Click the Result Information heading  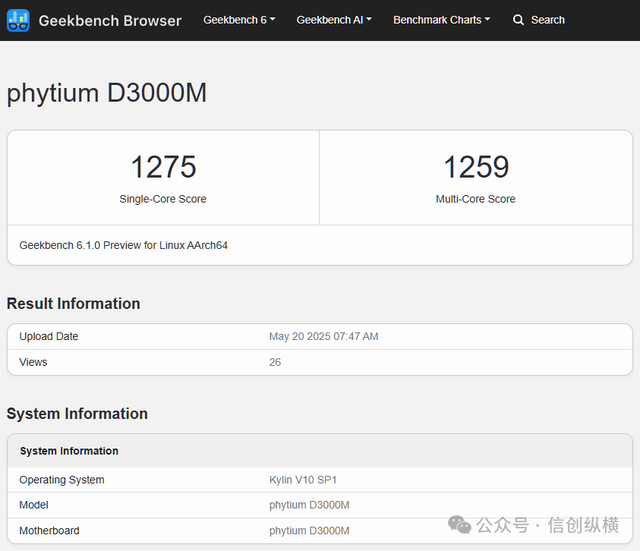pyautogui.click(x=73, y=304)
